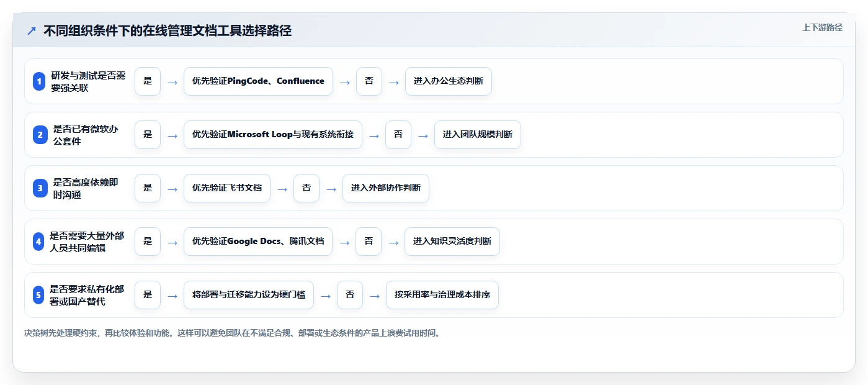Click the 进入办公生态判断 box

pos(449,81)
